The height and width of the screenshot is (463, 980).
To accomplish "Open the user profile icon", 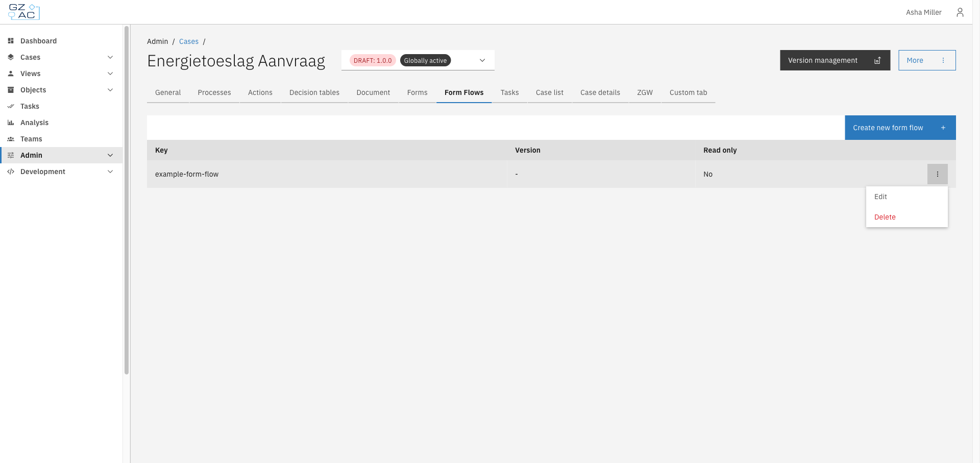I will pyautogui.click(x=960, y=12).
